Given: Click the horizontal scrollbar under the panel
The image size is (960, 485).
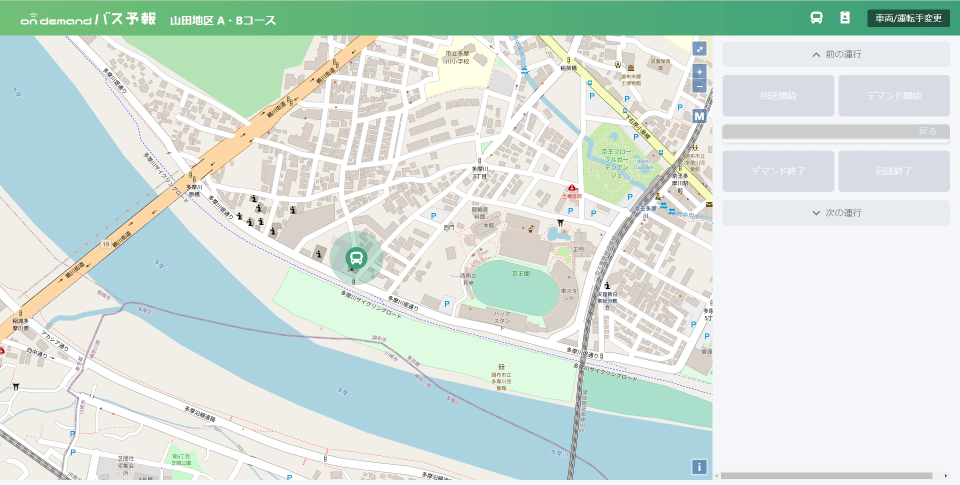Looking at the screenshot, I should pos(826,476).
